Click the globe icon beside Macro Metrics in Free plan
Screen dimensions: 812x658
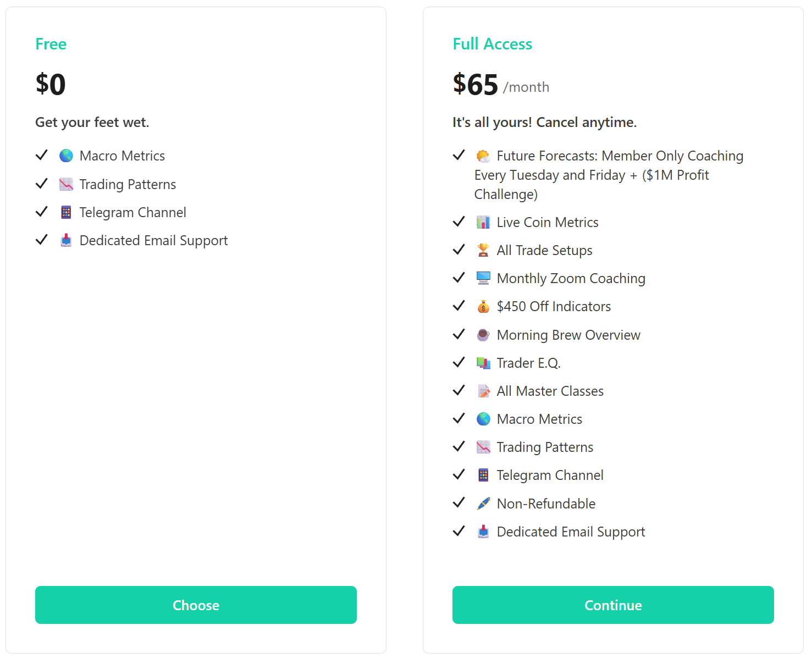click(66, 156)
